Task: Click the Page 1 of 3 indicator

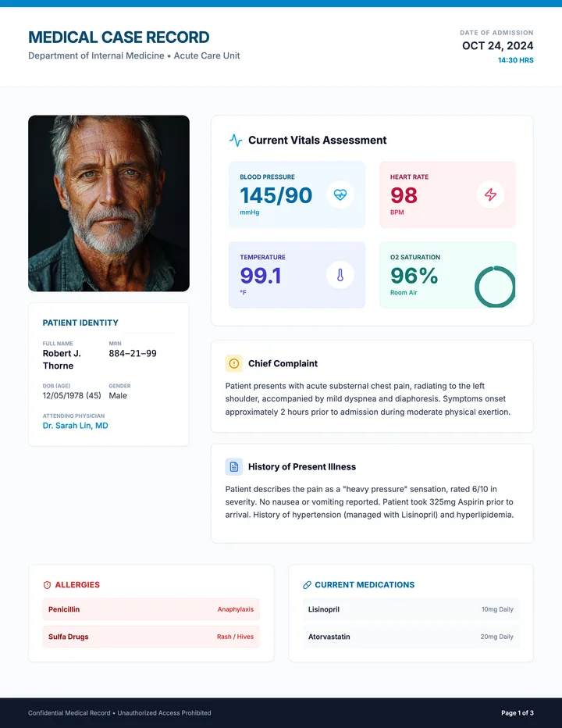Action: point(518,712)
